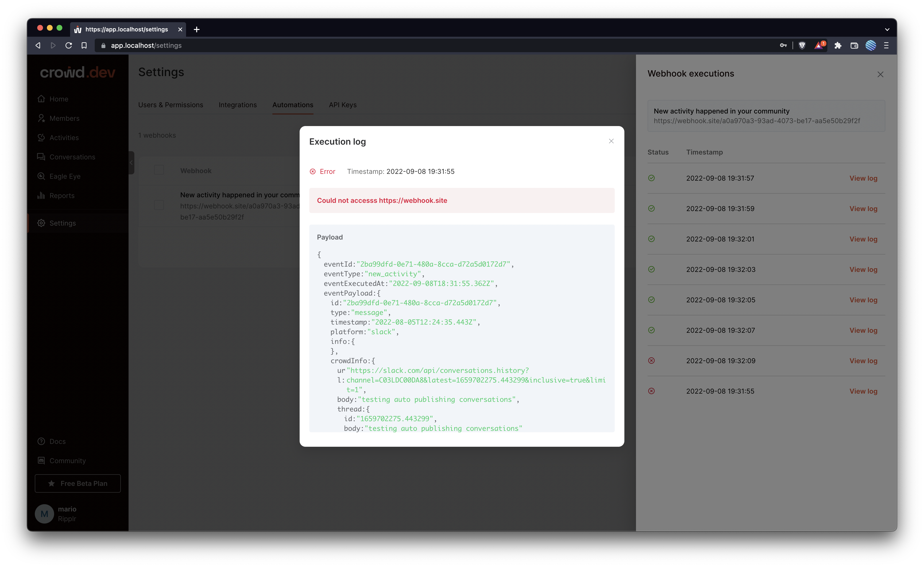Open the Extensions puzzle icon
This screenshot has height=567, width=924.
(838, 45)
